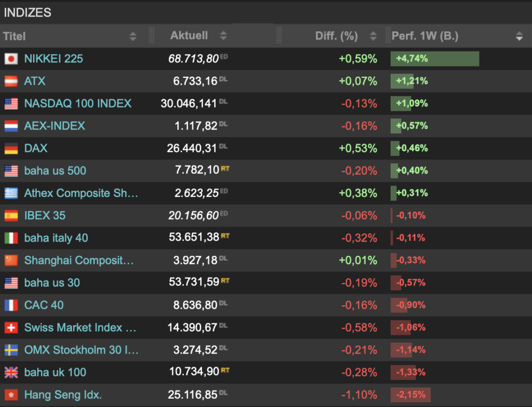Open the CAC 40 link
The image size is (532, 407).
[44, 305]
